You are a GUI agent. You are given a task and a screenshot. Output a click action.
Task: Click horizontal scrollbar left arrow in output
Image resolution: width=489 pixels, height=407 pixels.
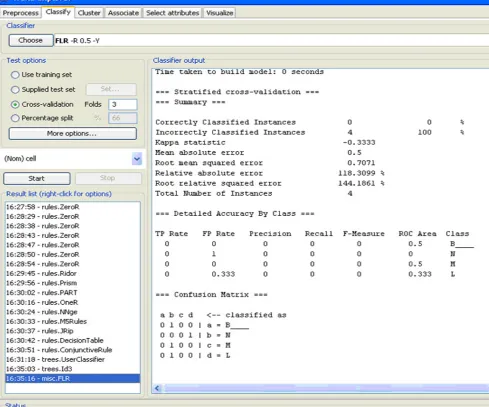tap(157, 388)
